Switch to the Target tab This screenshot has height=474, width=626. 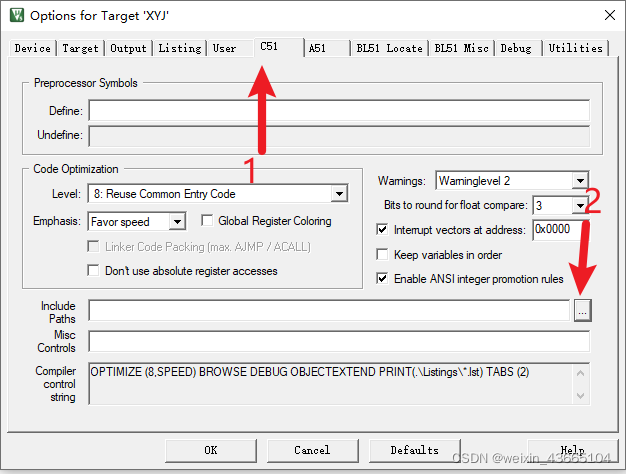[x=80, y=48]
